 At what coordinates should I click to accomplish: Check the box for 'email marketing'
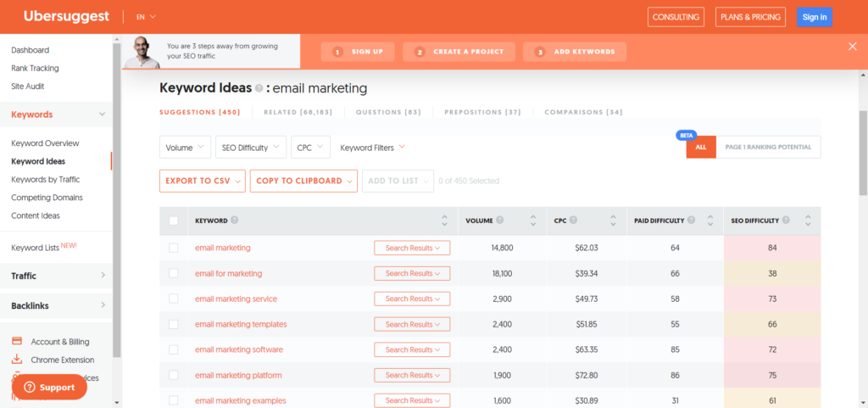click(x=174, y=248)
